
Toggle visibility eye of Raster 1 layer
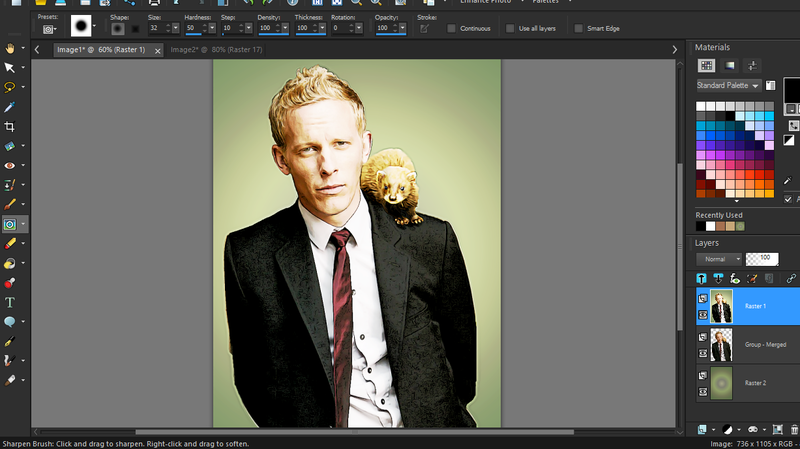[x=703, y=315]
